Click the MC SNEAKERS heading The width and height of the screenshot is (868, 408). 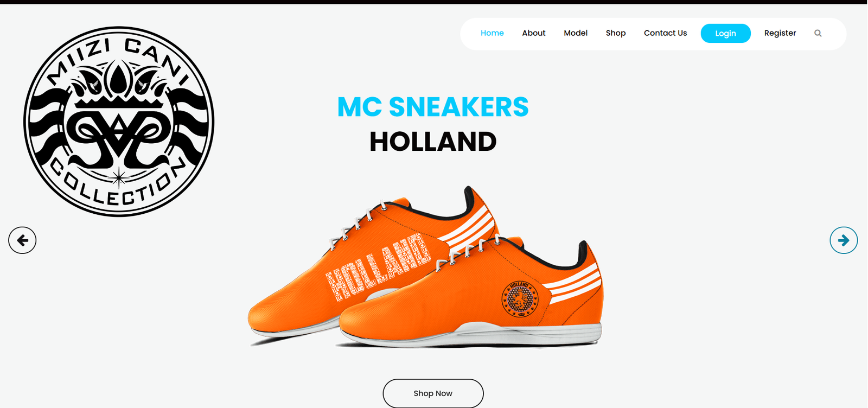point(433,107)
